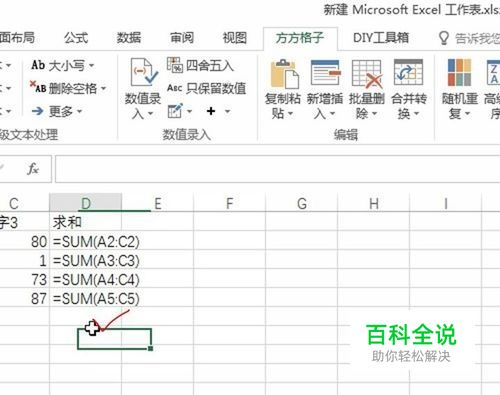
Task: Open the 复制粘贴 dropdown arrow
Action: [290, 114]
